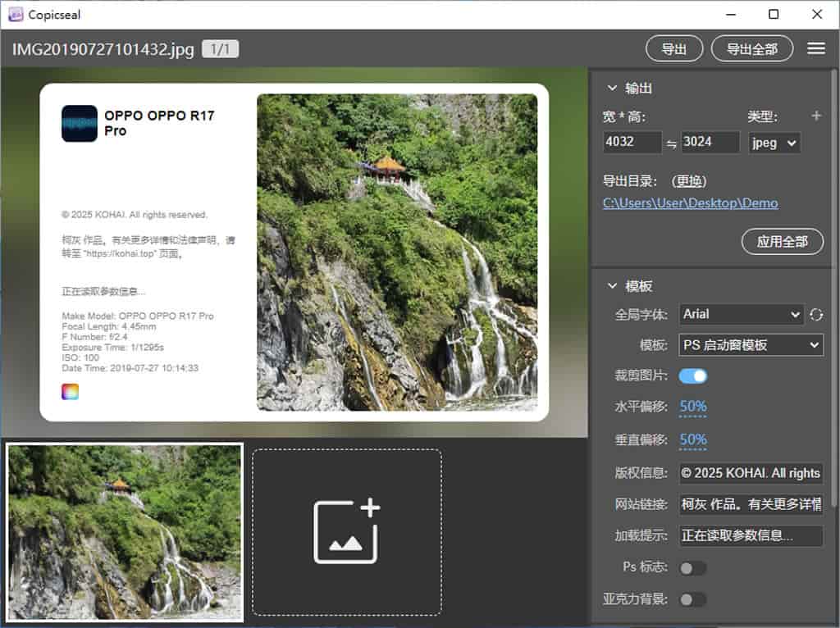Disable the 裁剪图片 crop toggle
Viewport: 840px width, 628px height.
692,375
